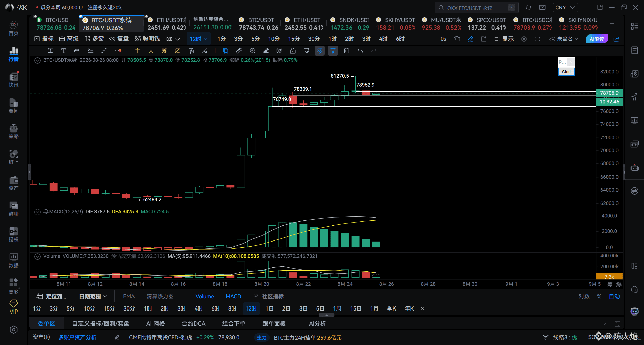Collapse the BTC/USDT永续 main chart header
Screen dimensions: 644x345
[38, 60]
